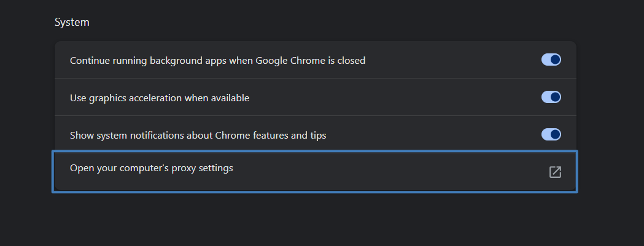Click the knob of graphics acceleration switch

pos(555,97)
